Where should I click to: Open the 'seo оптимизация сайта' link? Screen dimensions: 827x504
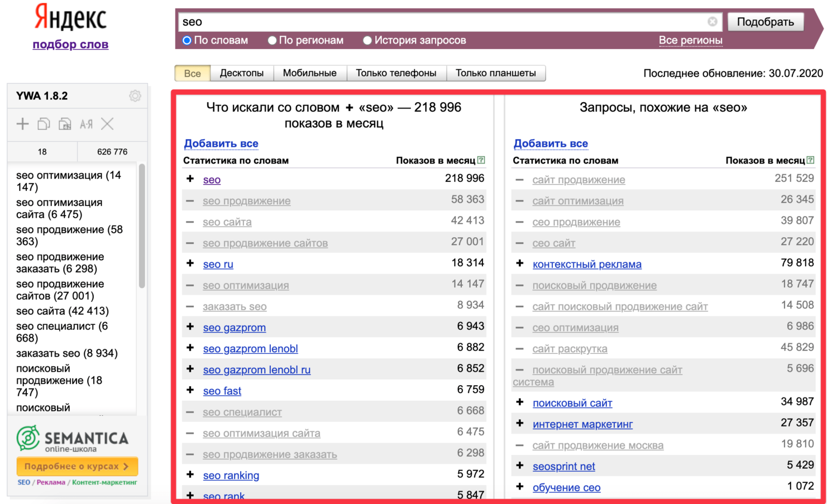262,434
